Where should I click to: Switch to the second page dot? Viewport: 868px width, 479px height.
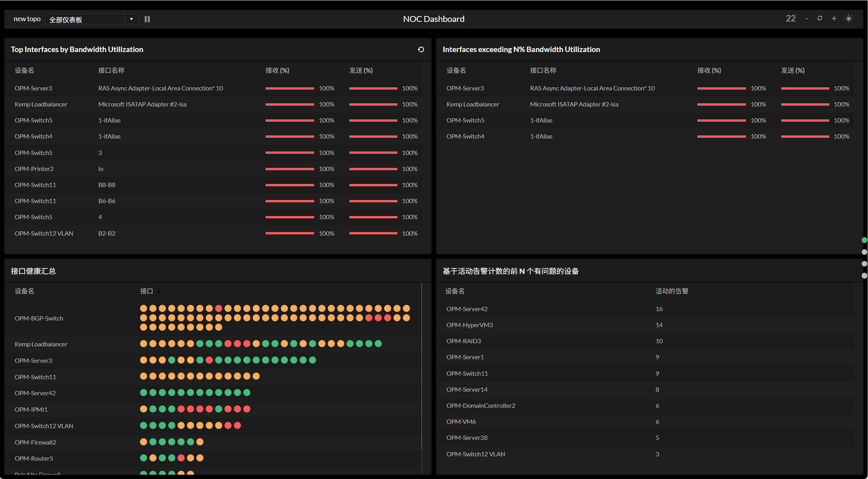pos(864,252)
